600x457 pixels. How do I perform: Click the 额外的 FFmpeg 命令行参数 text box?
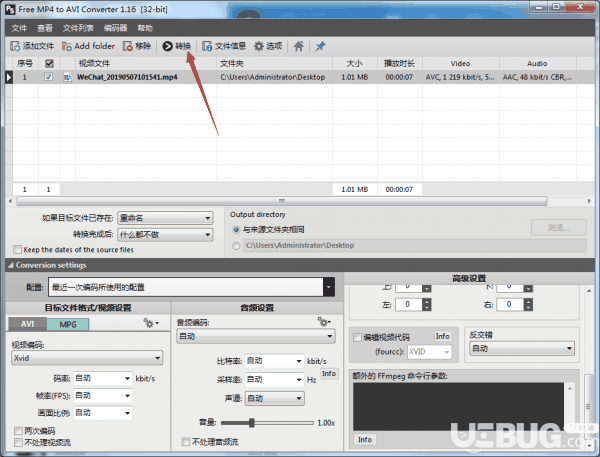point(458,406)
